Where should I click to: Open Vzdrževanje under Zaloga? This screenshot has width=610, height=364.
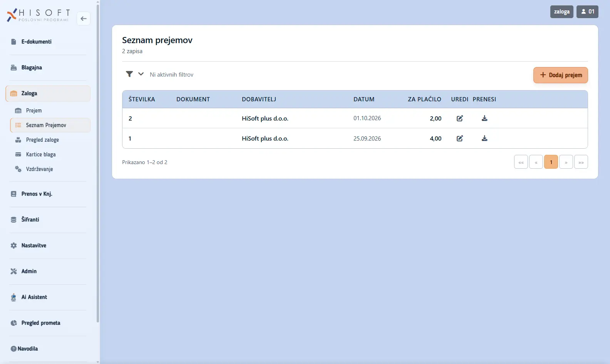pos(50,169)
